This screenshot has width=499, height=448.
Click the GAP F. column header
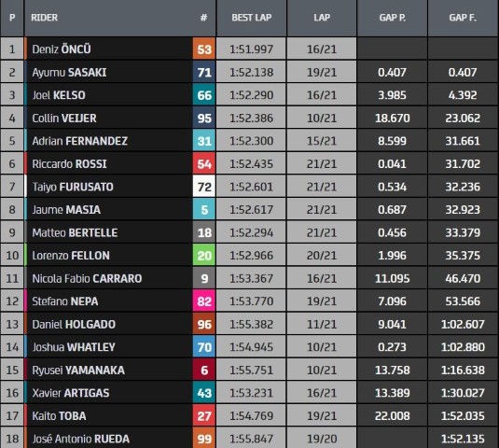pos(463,18)
